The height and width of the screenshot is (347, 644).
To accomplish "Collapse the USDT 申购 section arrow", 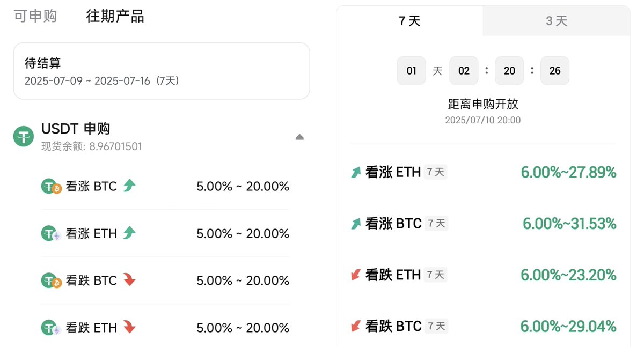I will pyautogui.click(x=299, y=137).
